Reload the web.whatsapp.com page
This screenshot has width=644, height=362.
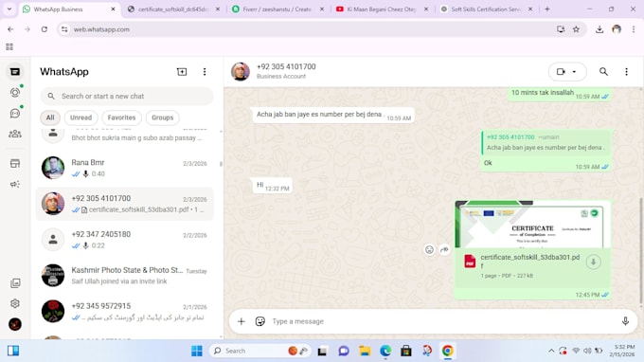[45, 29]
